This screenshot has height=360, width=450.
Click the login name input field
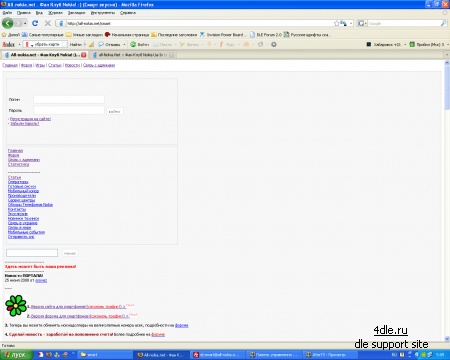[x=69, y=99]
